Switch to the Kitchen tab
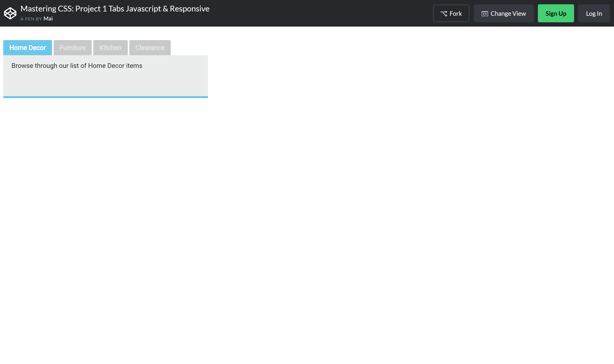The width and height of the screenshot is (614, 364). pyautogui.click(x=110, y=48)
